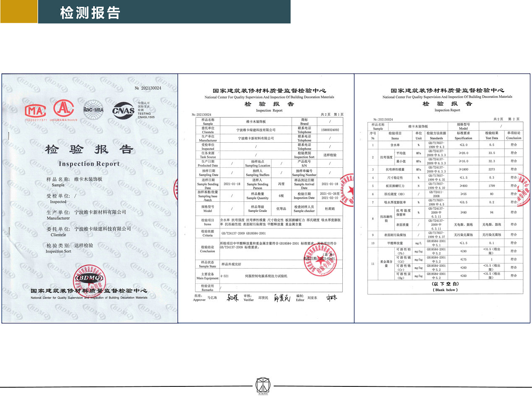Click editor name 刘亚东

point(313,297)
